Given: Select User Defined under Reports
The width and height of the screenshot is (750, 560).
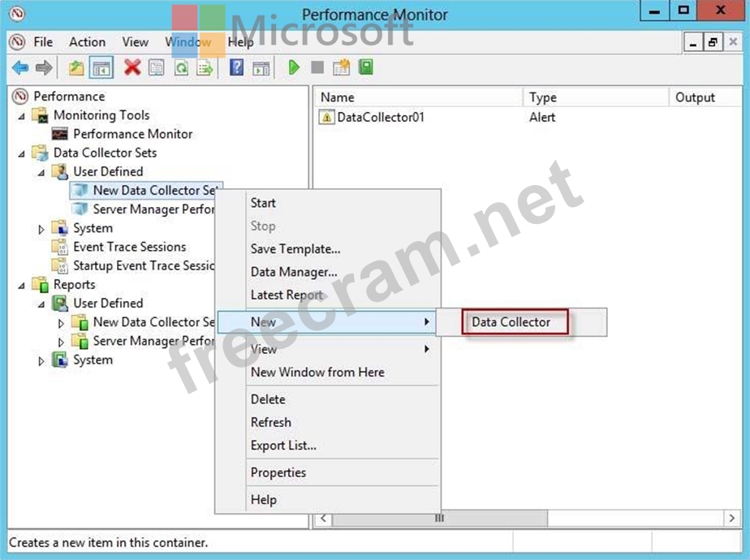Looking at the screenshot, I should 108,304.
